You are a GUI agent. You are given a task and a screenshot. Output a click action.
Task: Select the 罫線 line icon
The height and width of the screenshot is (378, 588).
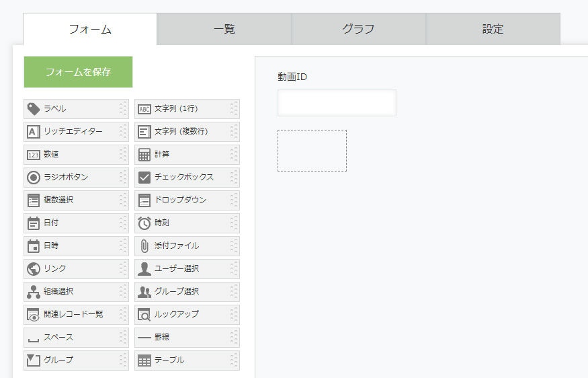pyautogui.click(x=144, y=338)
